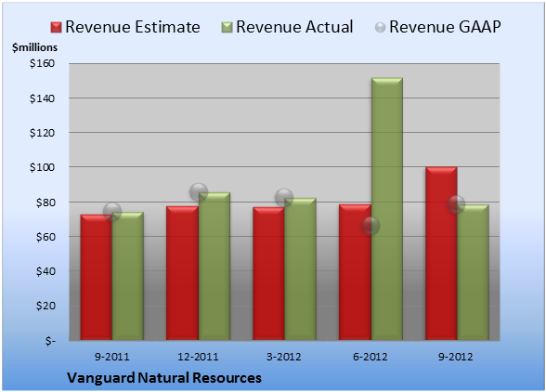Click the '$80' axis value
The width and height of the screenshot is (546, 392).
[x=45, y=203]
